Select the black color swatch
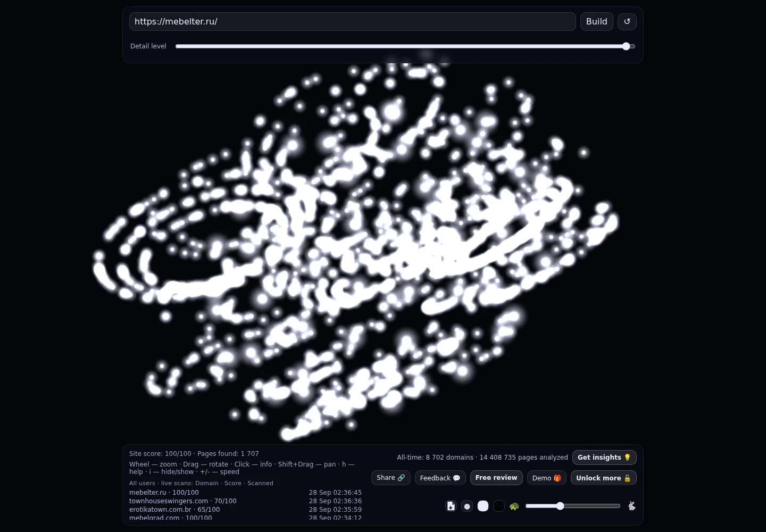This screenshot has width=766, height=532. [499, 506]
